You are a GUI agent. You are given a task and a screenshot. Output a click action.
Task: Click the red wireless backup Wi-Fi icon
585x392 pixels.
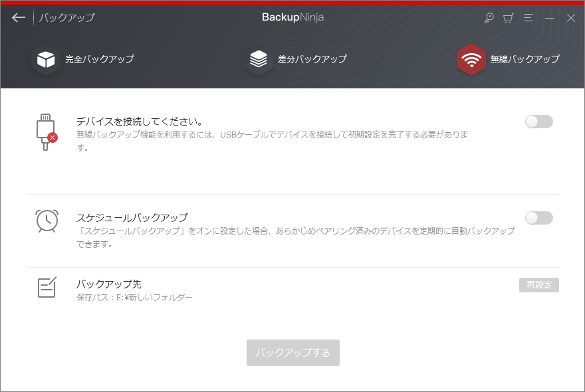coord(471,59)
